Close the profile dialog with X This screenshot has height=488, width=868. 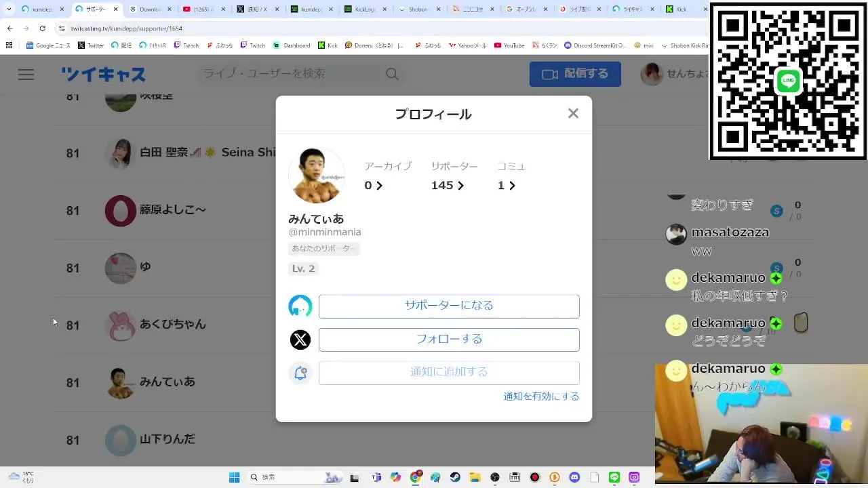coord(573,113)
